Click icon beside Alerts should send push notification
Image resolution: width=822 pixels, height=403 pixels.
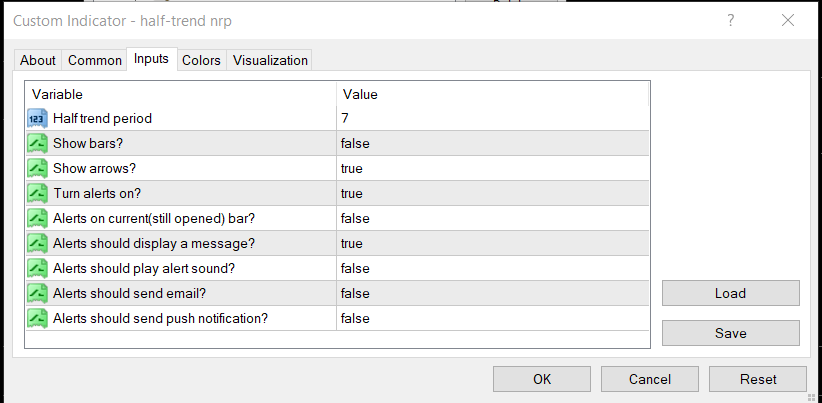38,319
